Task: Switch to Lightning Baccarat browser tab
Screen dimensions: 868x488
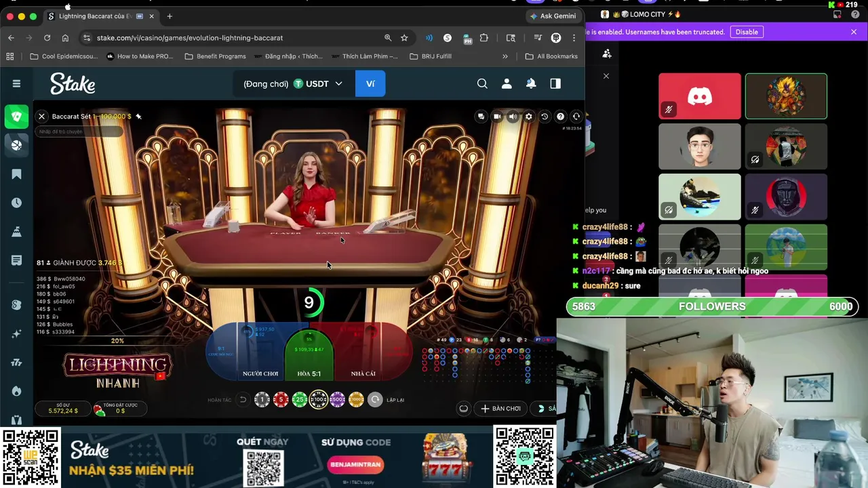Action: [100, 16]
